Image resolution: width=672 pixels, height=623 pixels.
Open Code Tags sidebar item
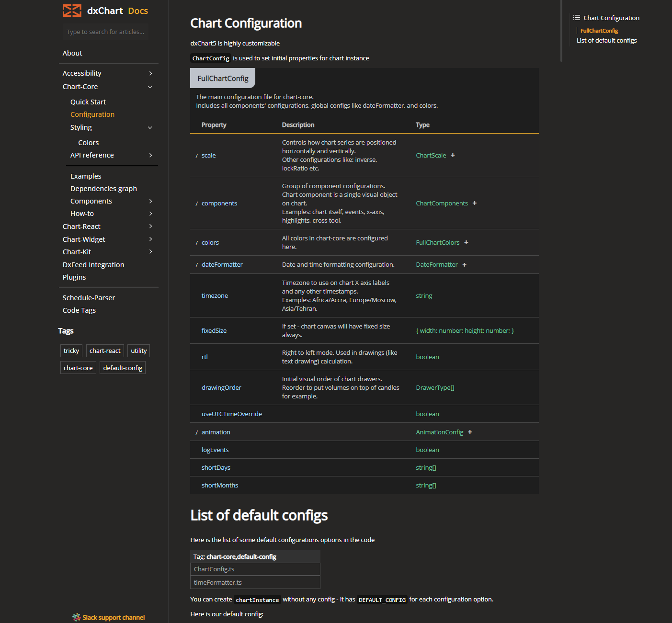[79, 310]
